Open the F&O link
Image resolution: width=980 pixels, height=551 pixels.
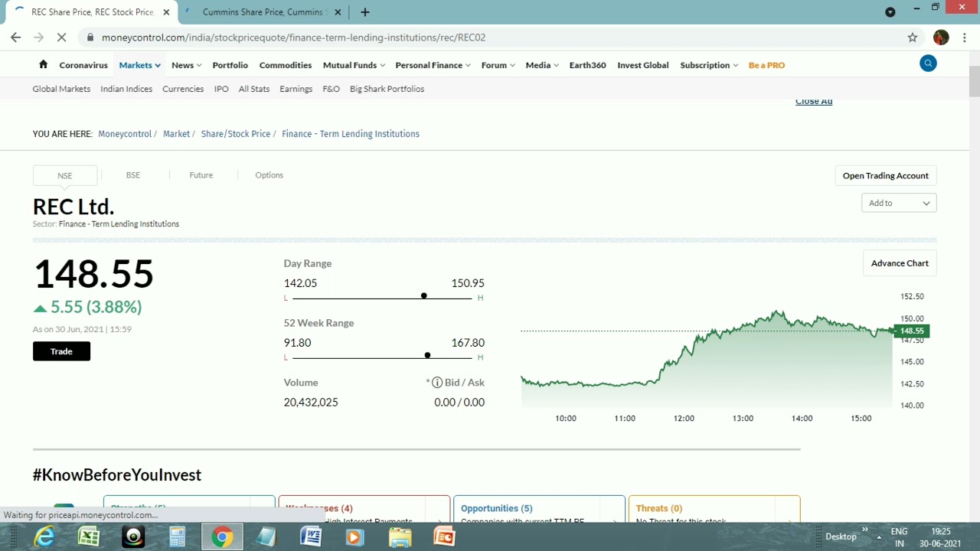331,89
